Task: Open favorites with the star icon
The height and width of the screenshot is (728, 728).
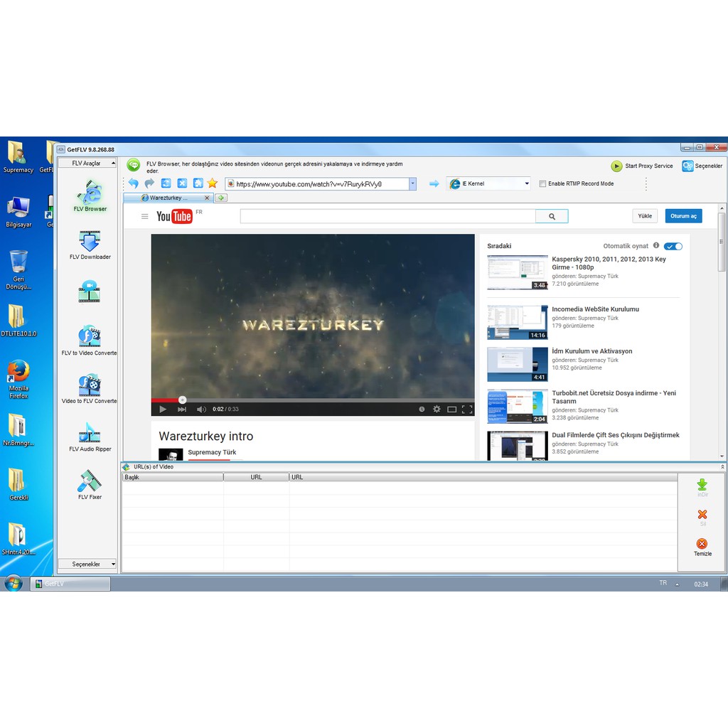Action: (212, 183)
